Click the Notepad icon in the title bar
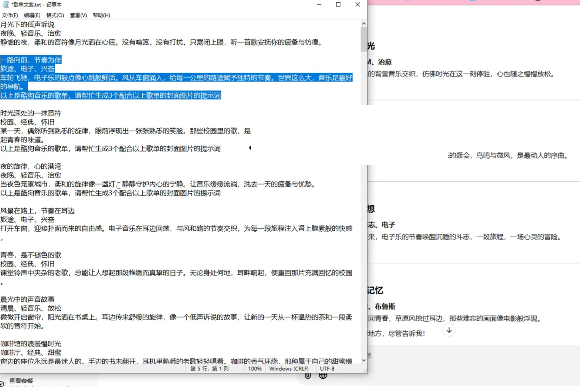The width and height of the screenshot is (580, 387). click(6, 4)
